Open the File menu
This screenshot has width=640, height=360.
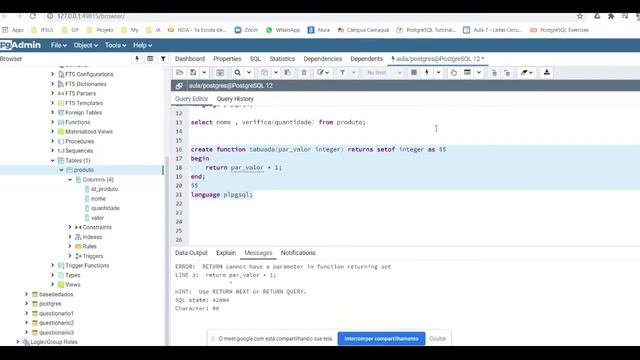[x=58, y=45]
